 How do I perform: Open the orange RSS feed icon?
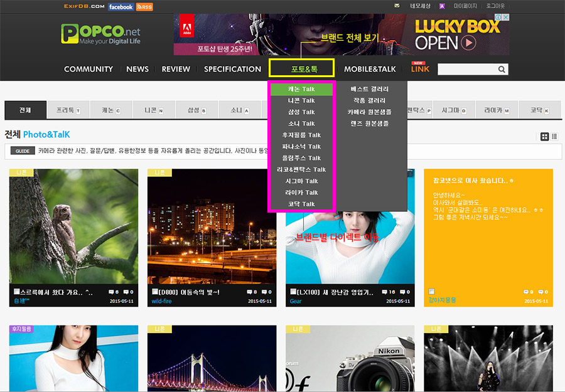point(144,7)
